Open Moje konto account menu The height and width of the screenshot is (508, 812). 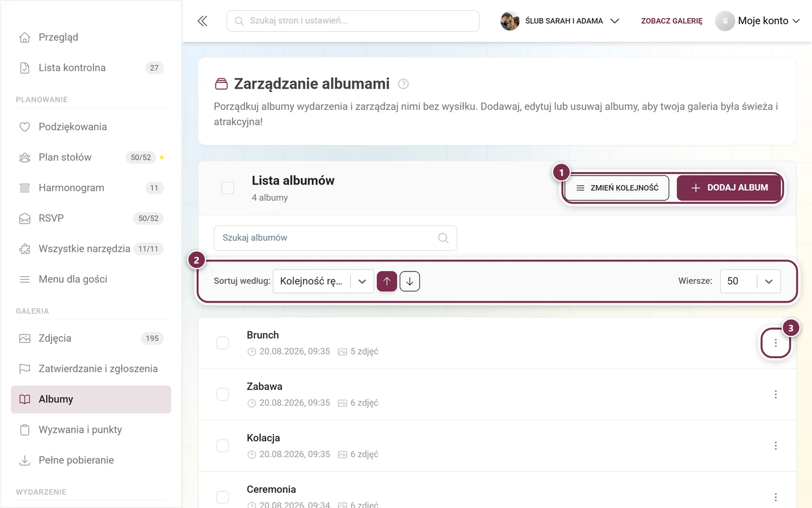pos(758,21)
